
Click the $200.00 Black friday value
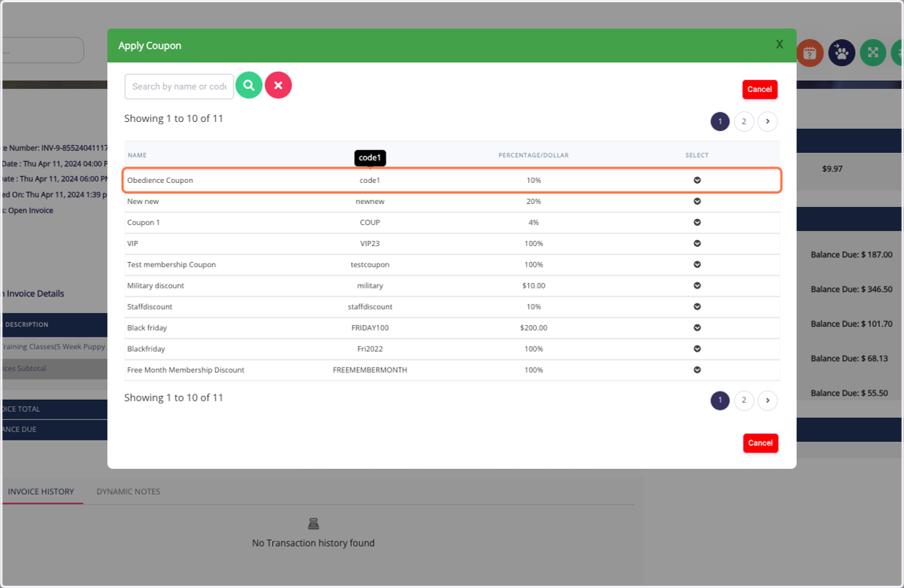tap(533, 328)
